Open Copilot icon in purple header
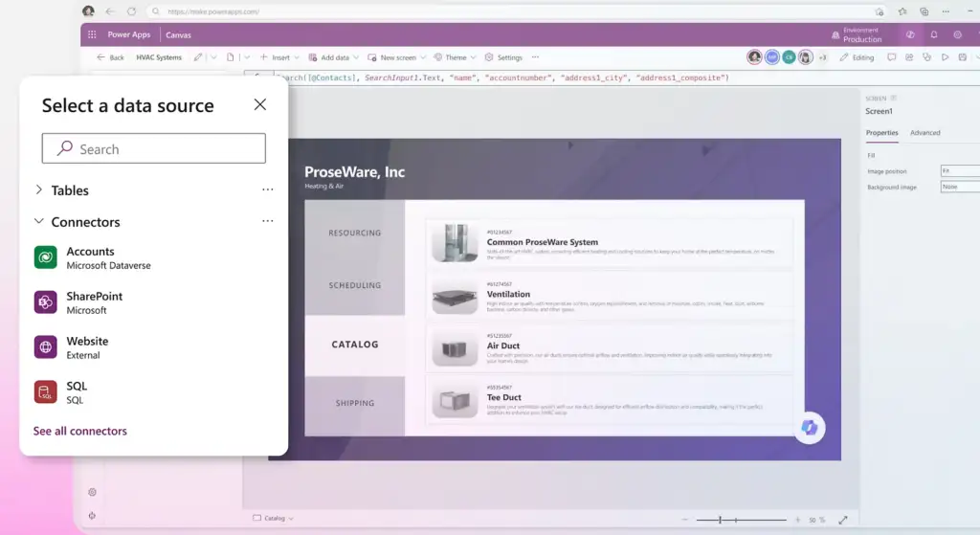This screenshot has height=535, width=980. pos(911,35)
